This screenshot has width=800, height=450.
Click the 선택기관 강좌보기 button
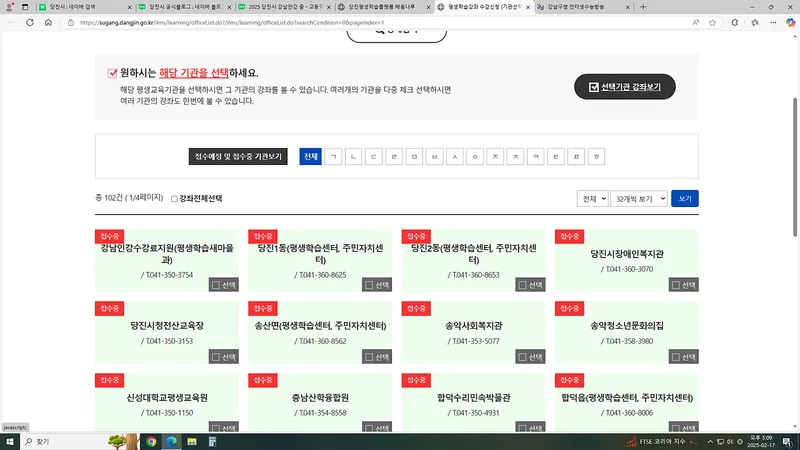coord(625,87)
